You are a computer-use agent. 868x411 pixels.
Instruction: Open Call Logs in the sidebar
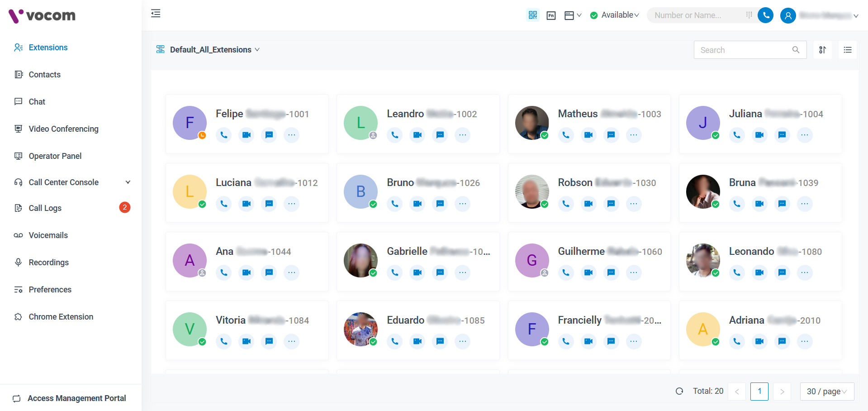click(x=45, y=208)
